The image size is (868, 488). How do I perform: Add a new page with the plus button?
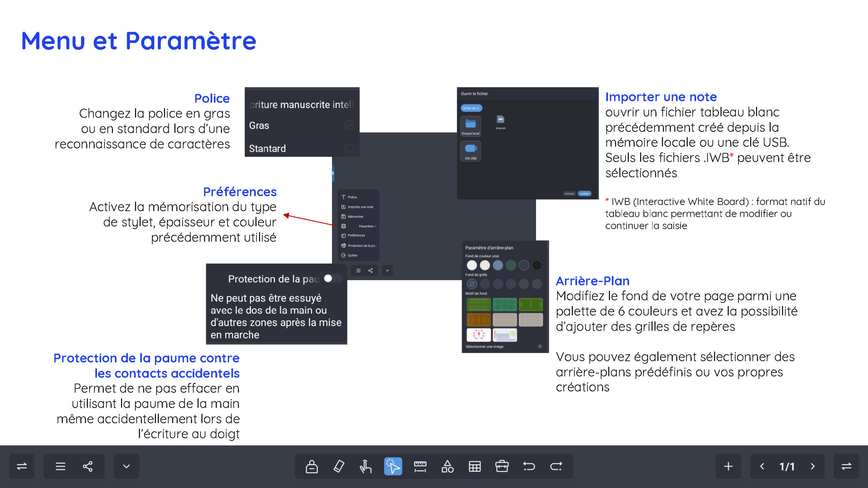728,466
